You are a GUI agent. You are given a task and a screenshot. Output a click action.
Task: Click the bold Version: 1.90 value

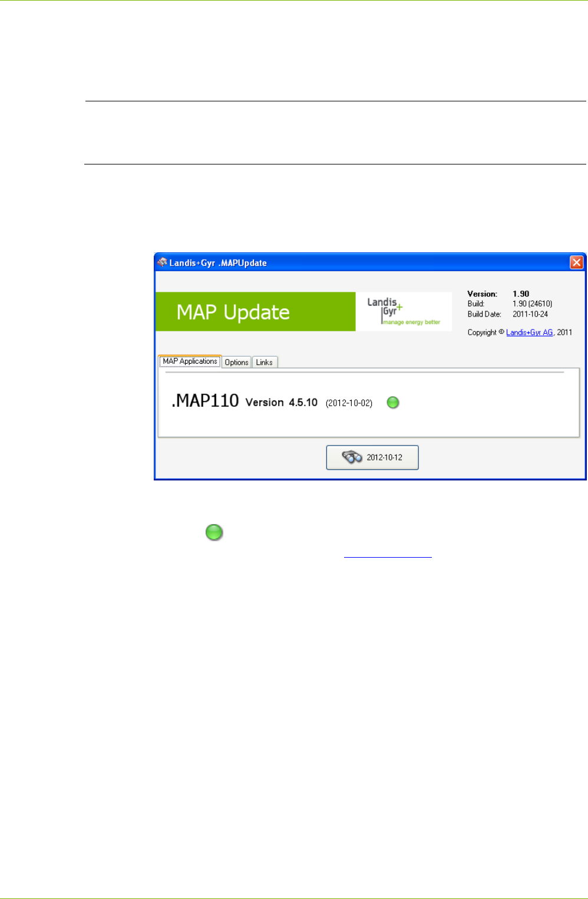click(x=521, y=294)
